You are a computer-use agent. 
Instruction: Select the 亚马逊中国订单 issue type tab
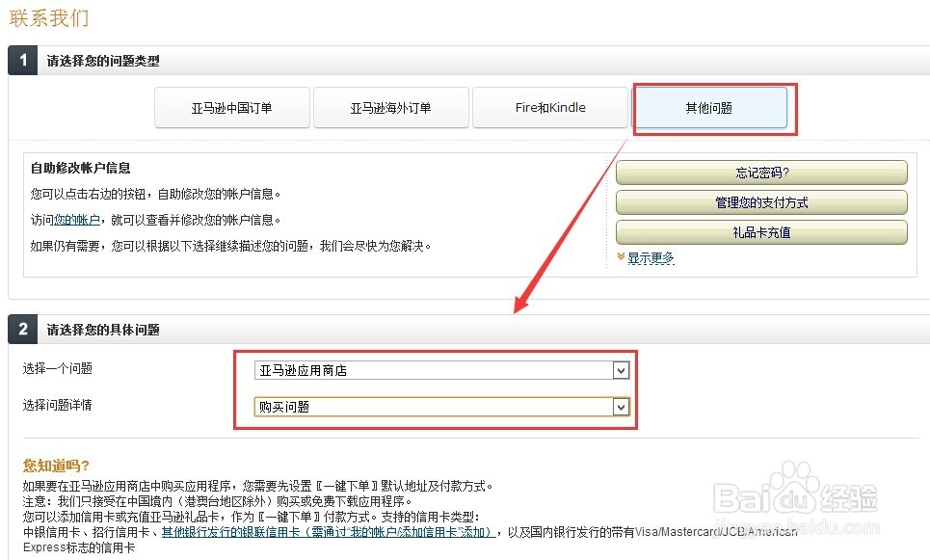[x=232, y=108]
